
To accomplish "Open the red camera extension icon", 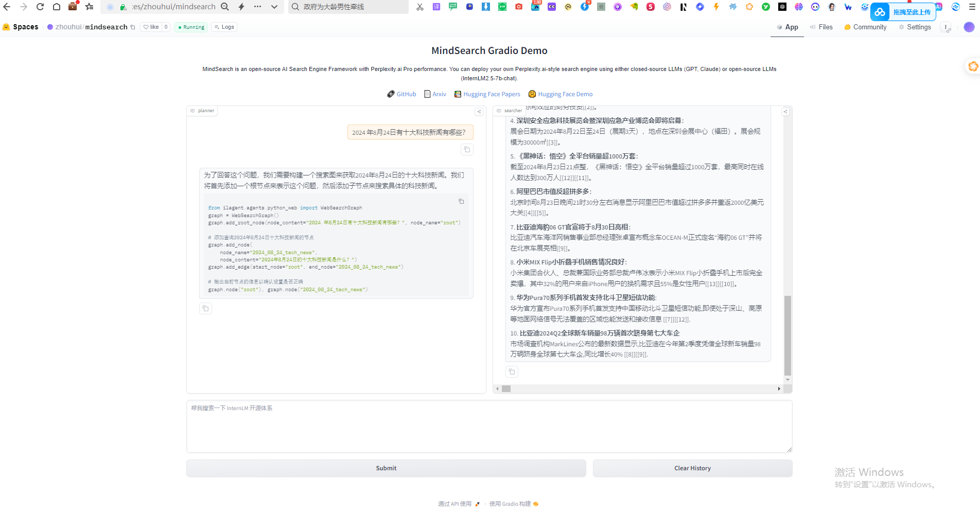I will [x=519, y=7].
